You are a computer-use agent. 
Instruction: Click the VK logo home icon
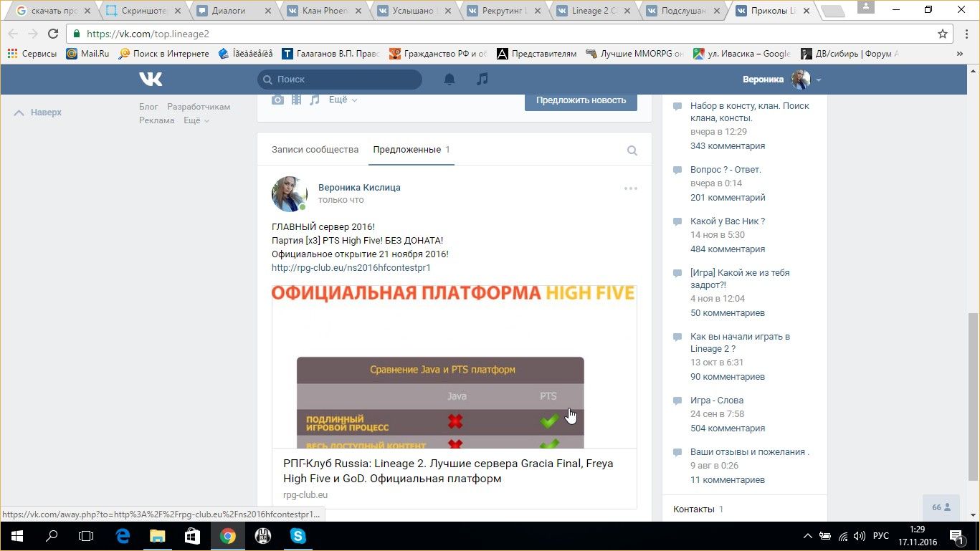151,79
